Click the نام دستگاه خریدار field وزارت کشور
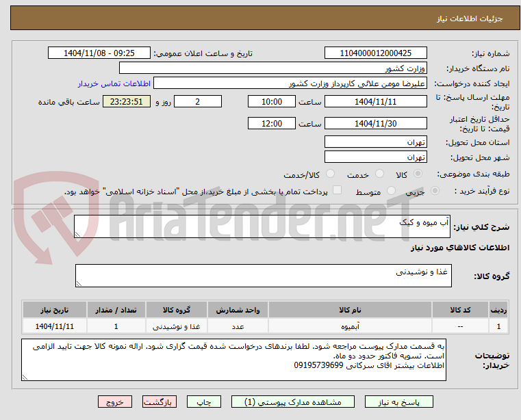This screenshot has height=420, width=521. point(272,68)
